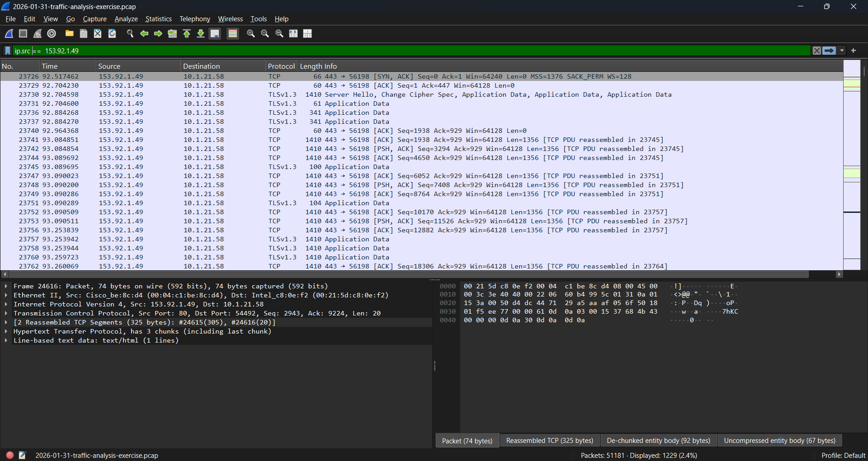Viewport: 868px width, 461px height.
Task: Expand the Reassembled TCP Segments node
Action: point(6,322)
